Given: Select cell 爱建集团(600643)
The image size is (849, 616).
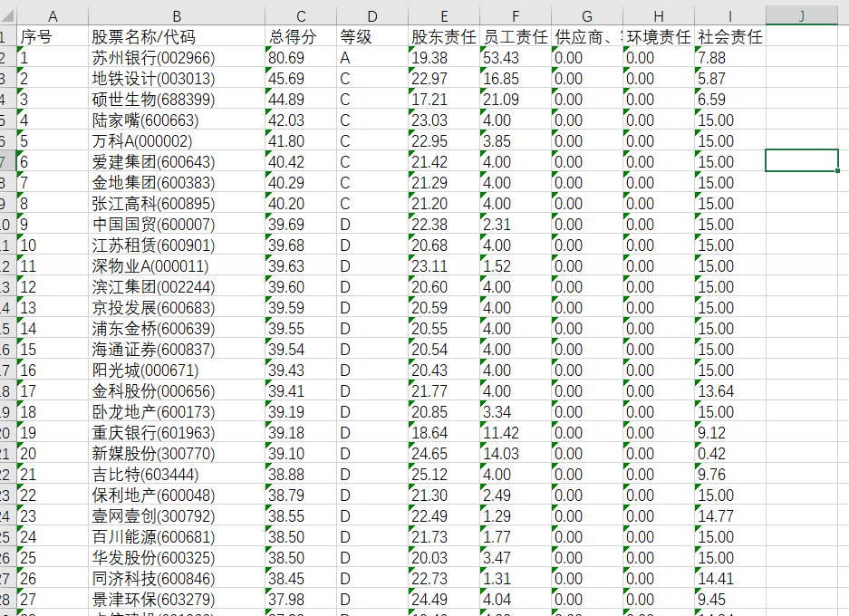Looking at the screenshot, I should click(x=177, y=161).
